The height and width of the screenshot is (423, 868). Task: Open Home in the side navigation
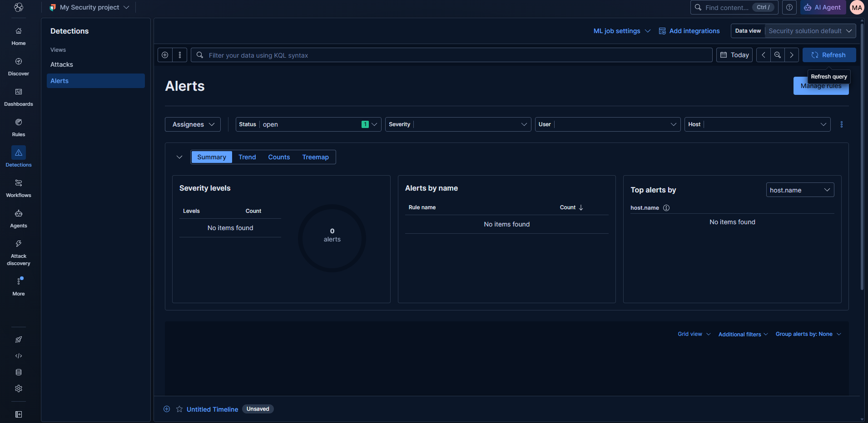(19, 36)
